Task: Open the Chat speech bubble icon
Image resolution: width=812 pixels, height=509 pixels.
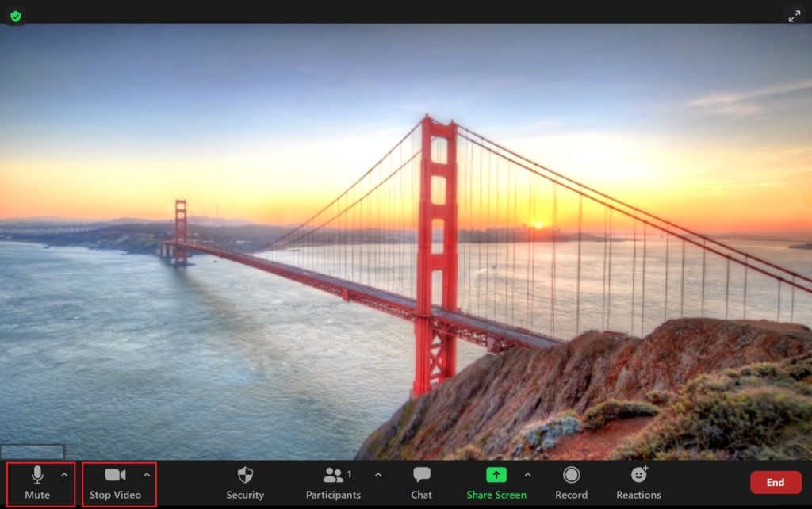Action: pyautogui.click(x=421, y=475)
